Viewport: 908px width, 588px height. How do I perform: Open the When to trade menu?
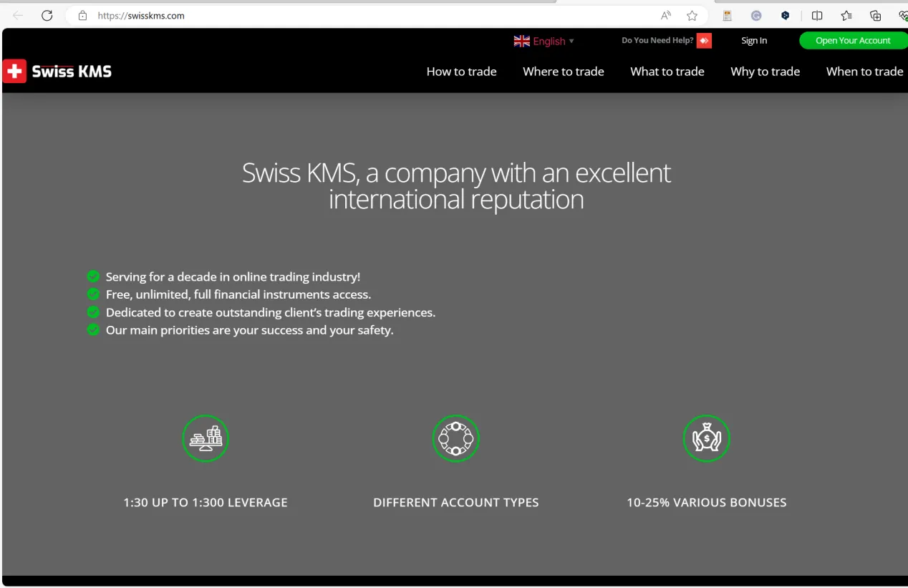865,72
